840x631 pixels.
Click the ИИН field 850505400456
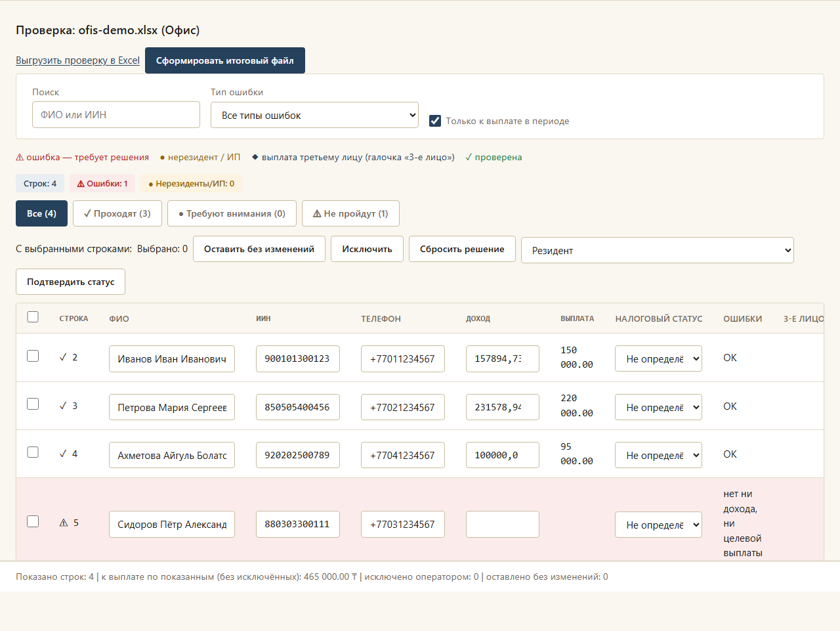pos(298,407)
